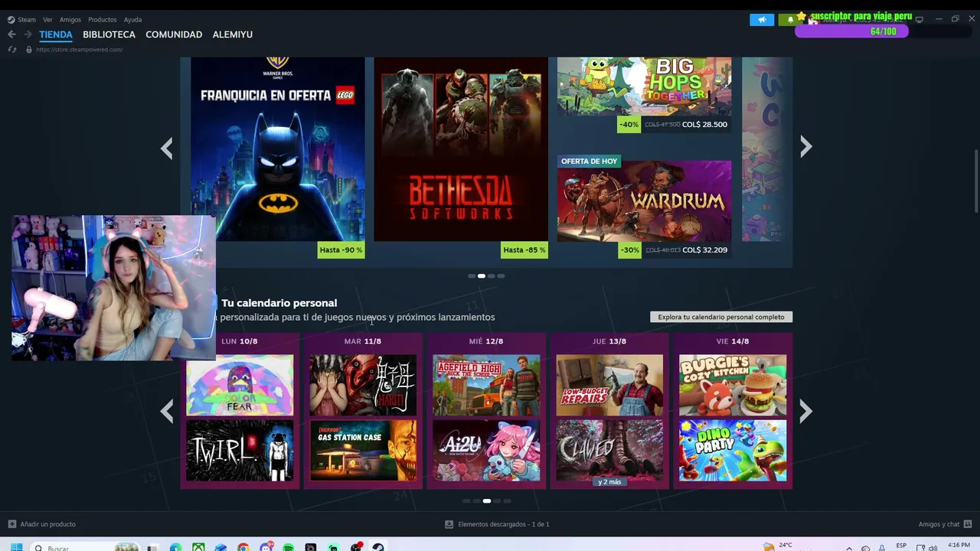
Task: Click the page scrollbar thumb on the right
Action: tap(976, 181)
